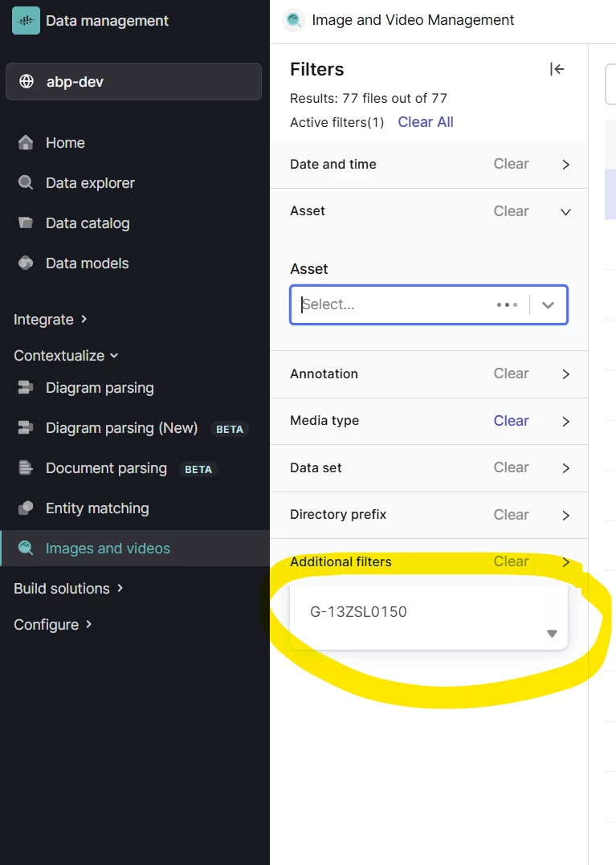This screenshot has height=865, width=616.
Task: Collapse the Asset filter section chevron
Action: (565, 212)
